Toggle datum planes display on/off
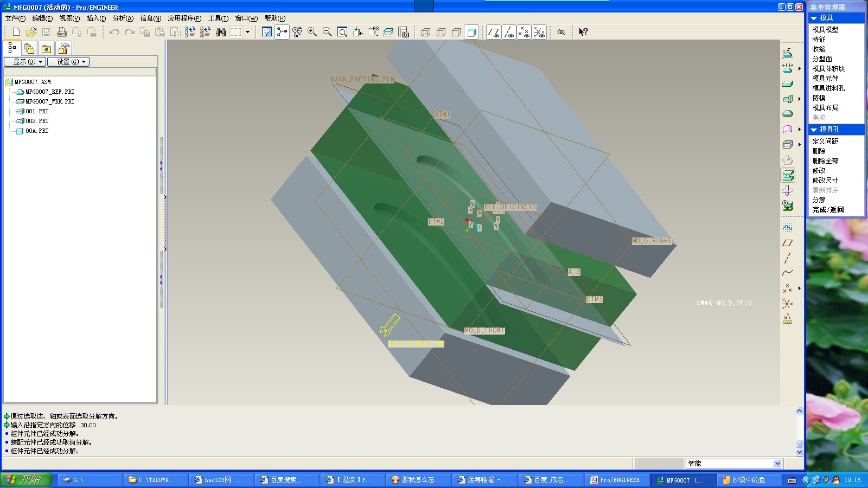The image size is (868, 488). (x=493, y=32)
